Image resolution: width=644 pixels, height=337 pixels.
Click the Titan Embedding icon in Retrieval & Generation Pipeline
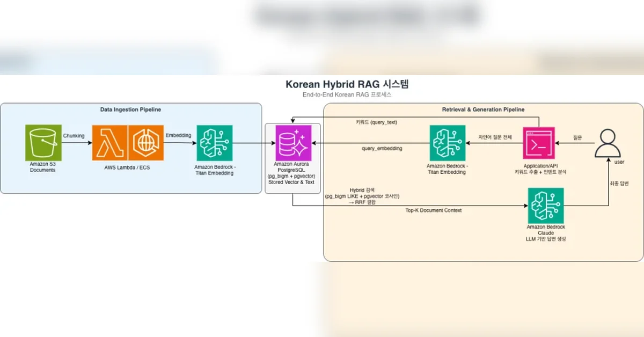point(448,143)
